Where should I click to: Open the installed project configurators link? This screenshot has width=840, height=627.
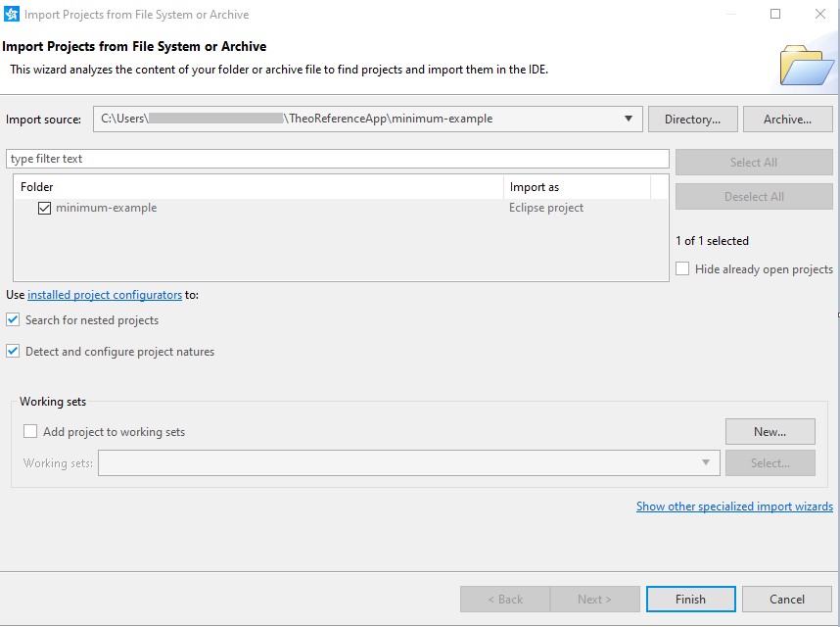tap(105, 295)
